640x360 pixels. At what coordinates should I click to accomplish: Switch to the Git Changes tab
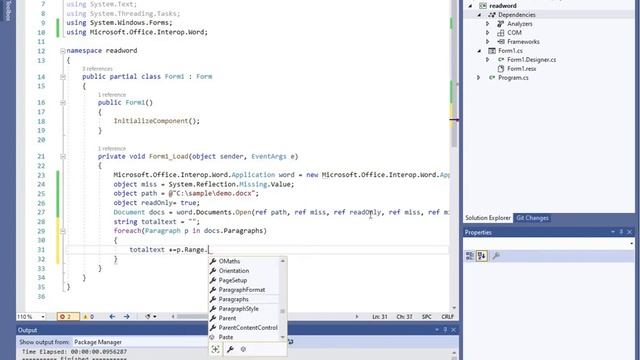point(532,218)
